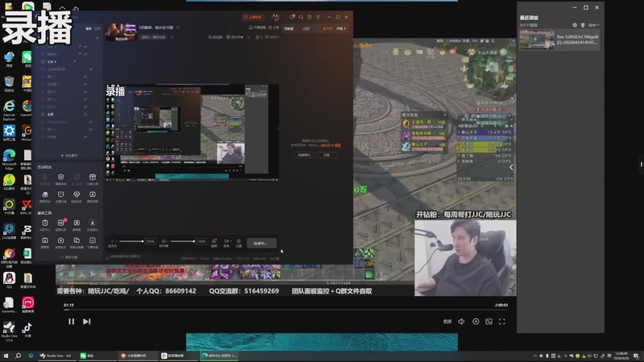Click the 连接中 connecting button

tap(262, 243)
